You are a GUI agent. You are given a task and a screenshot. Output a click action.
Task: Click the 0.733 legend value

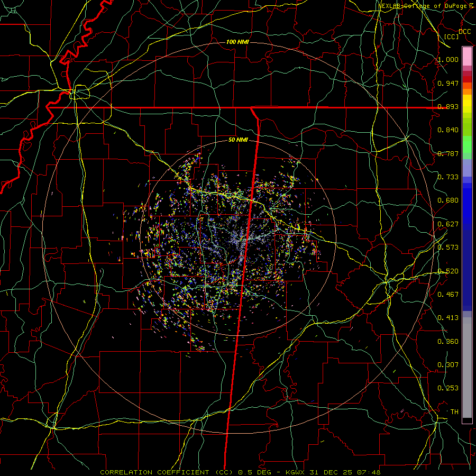448,177
